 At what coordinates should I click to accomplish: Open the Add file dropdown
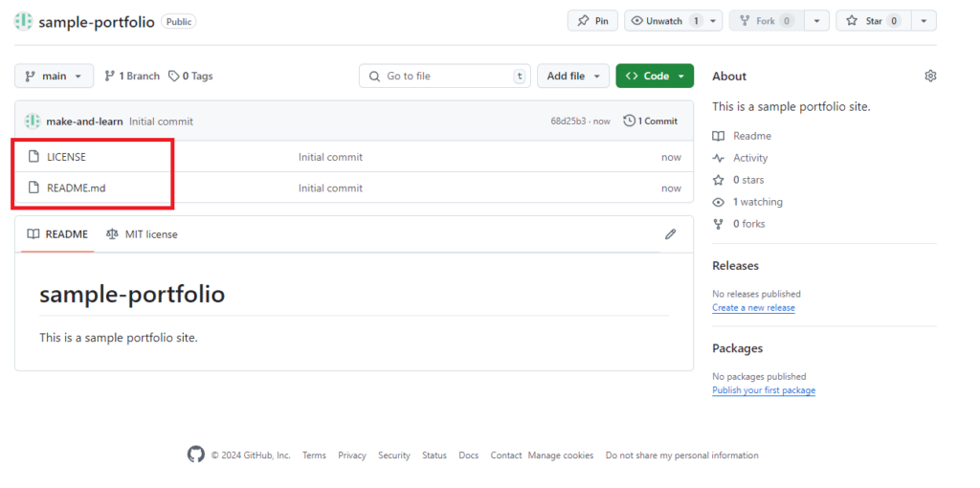(573, 76)
